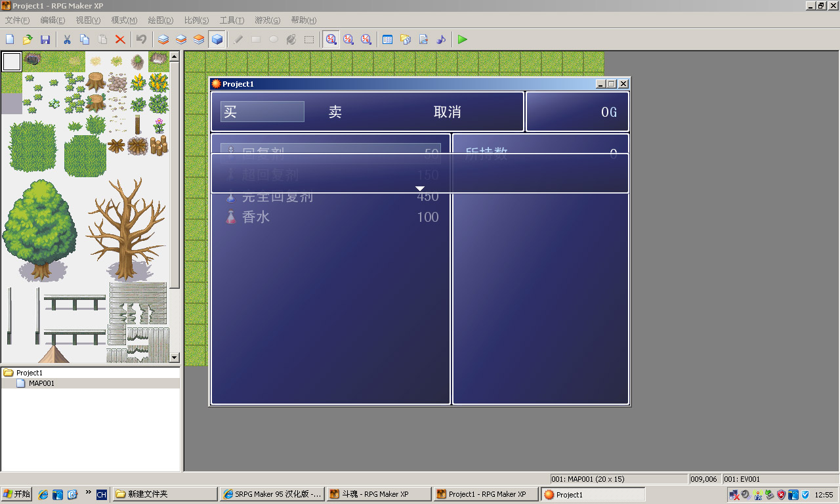Switch to the event layer cube icon
840x504 pixels.
coord(217,39)
